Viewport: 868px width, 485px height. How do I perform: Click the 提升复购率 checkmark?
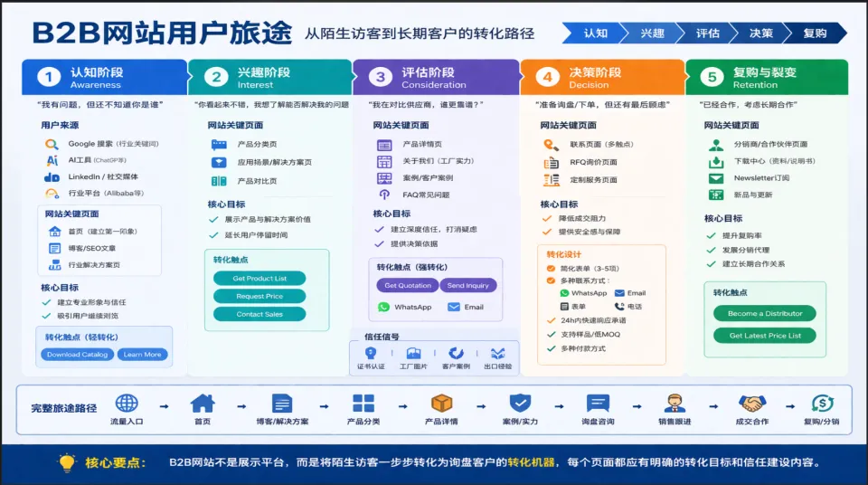(712, 235)
